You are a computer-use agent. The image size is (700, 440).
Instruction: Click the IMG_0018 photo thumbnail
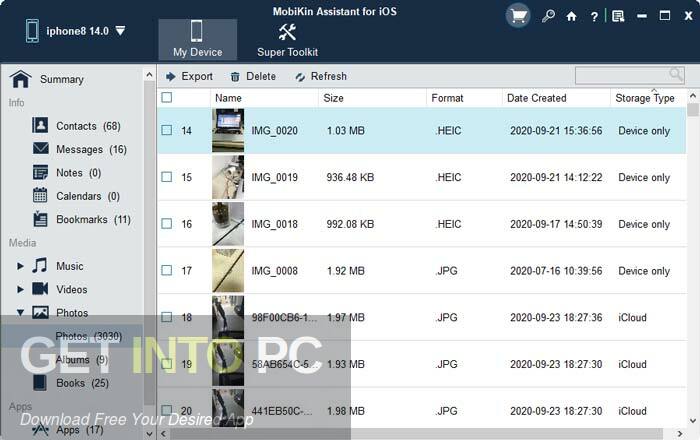click(228, 224)
